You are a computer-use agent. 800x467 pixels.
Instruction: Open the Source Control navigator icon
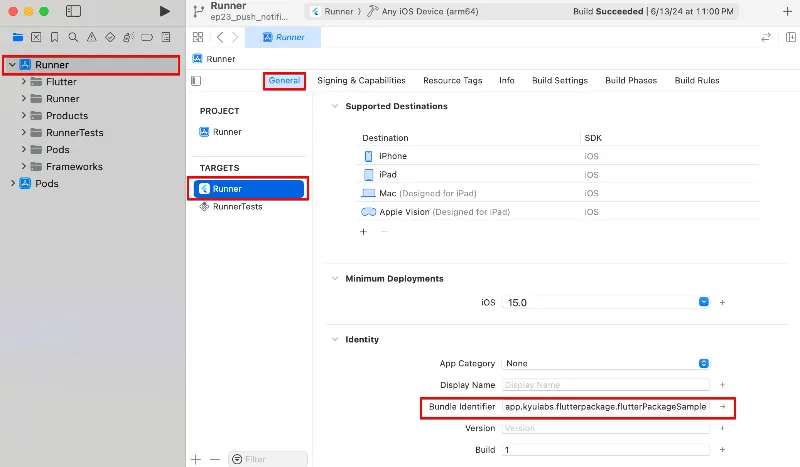coord(36,37)
